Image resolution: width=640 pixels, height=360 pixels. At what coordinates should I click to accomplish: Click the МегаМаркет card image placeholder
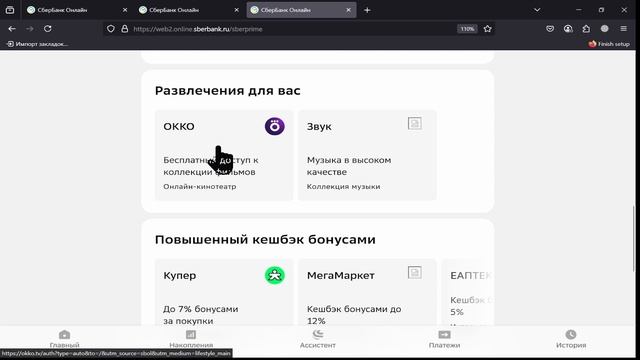click(x=415, y=272)
